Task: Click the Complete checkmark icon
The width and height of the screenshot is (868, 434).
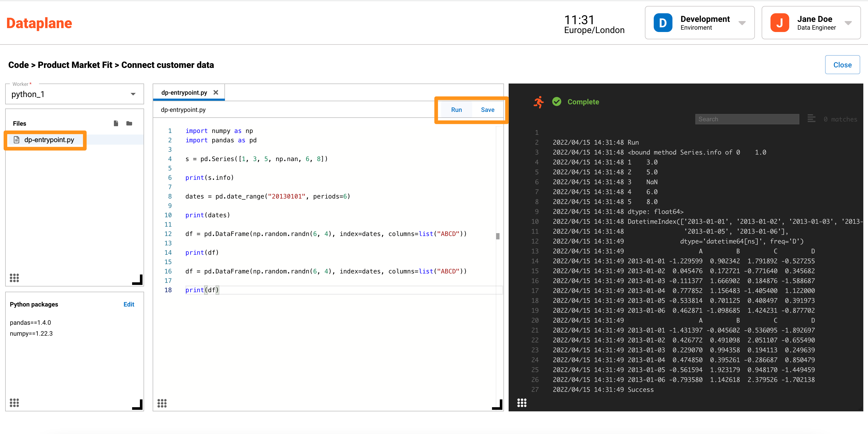Action: click(x=557, y=101)
